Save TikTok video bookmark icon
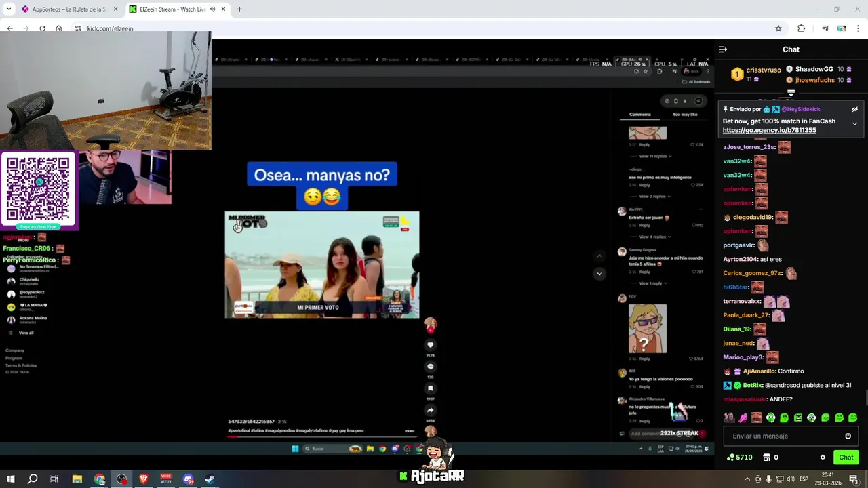This screenshot has height=488, width=868. pos(430,388)
